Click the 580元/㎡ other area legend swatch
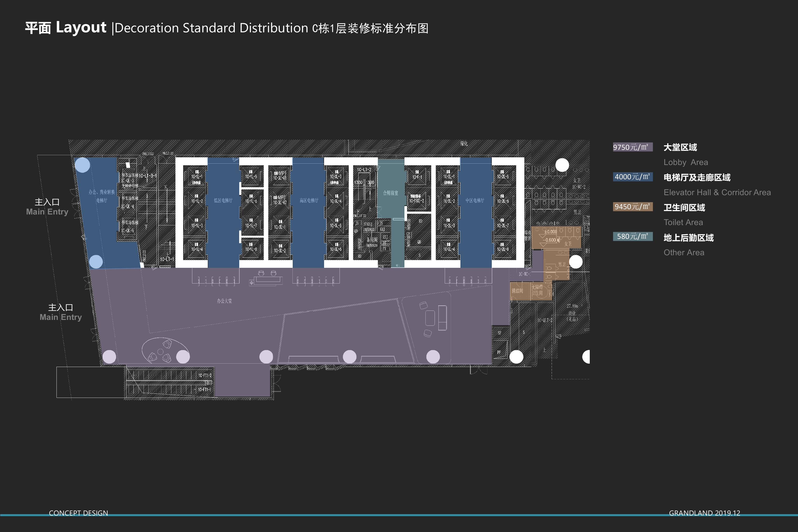 [632, 236]
